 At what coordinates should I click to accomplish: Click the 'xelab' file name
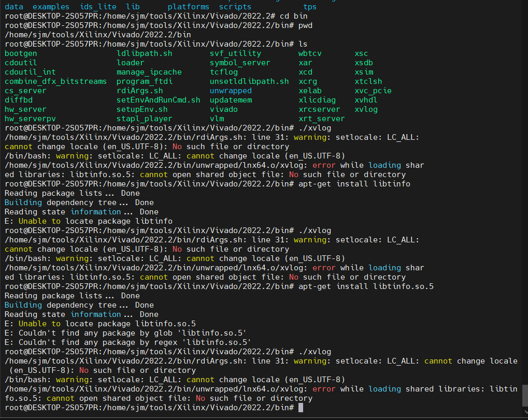(x=310, y=91)
